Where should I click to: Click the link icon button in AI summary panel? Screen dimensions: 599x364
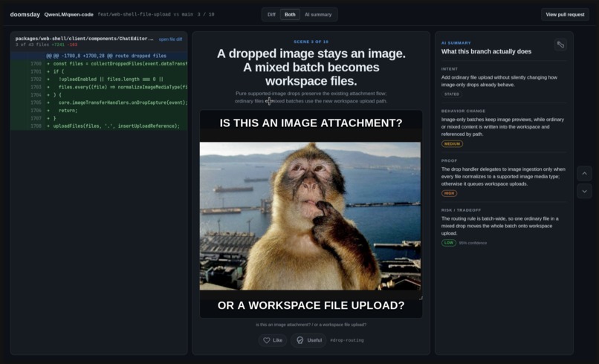(x=560, y=45)
